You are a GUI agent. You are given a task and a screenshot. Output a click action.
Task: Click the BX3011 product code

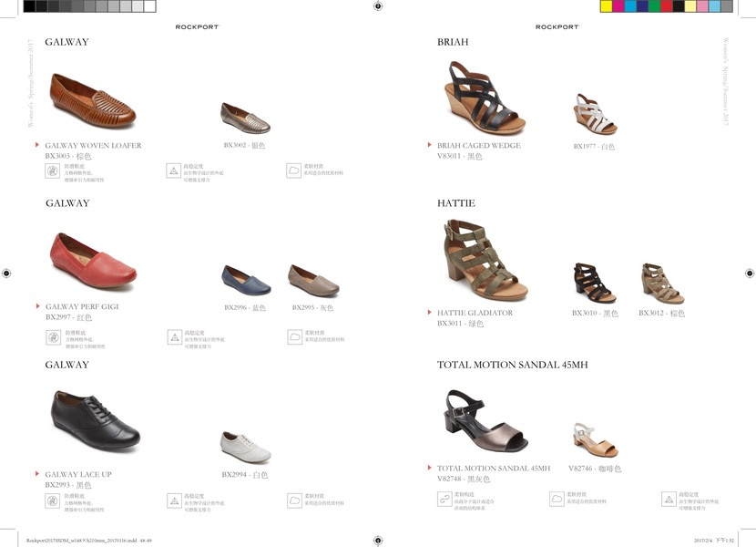tap(449, 324)
